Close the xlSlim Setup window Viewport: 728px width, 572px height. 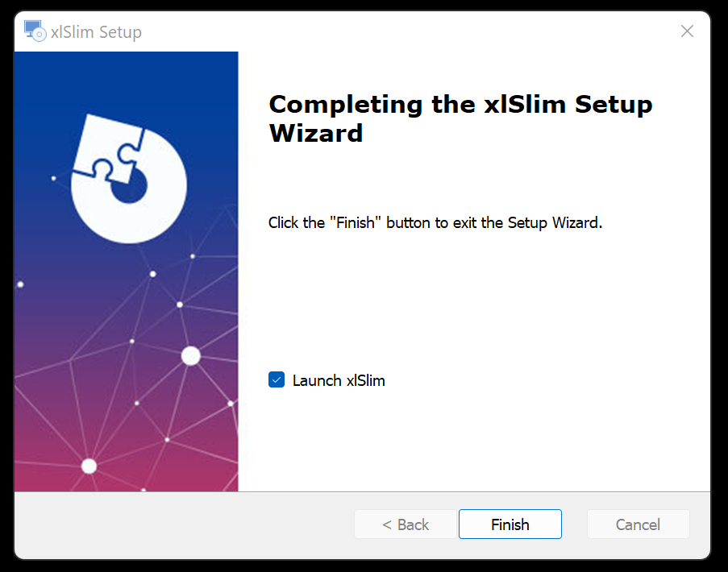point(687,31)
